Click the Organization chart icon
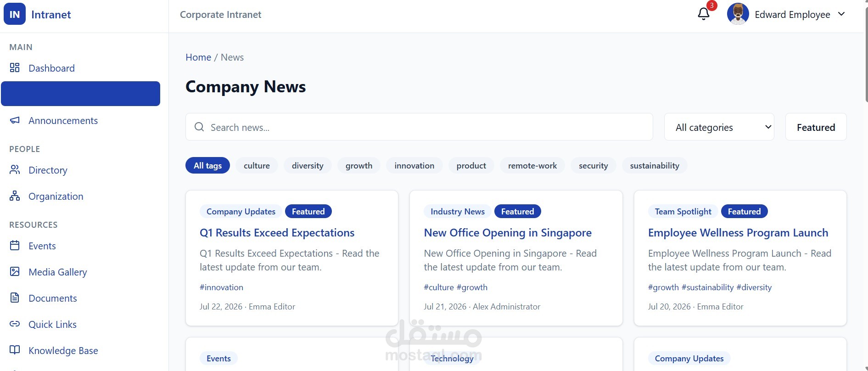Screen dimensions: 868x371 coord(15,196)
